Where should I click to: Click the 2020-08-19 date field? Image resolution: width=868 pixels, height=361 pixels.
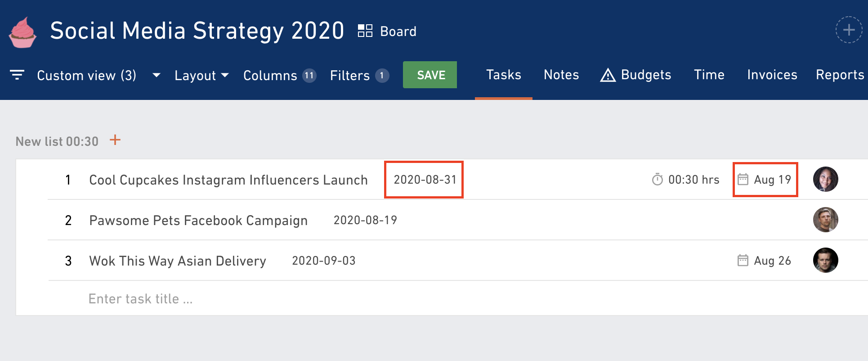(365, 220)
